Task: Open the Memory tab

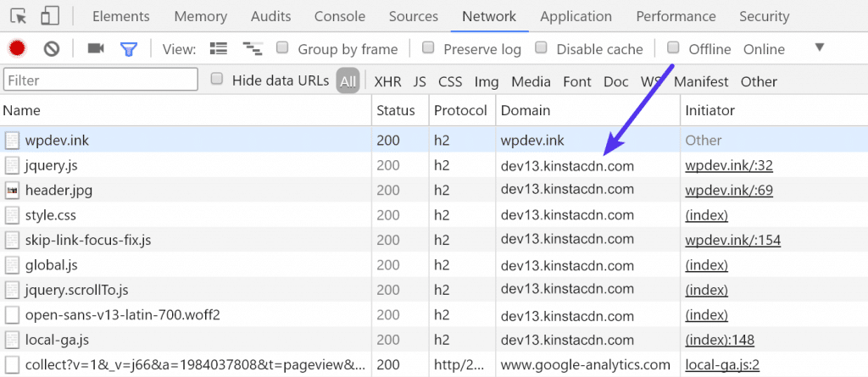Action: pyautogui.click(x=200, y=17)
